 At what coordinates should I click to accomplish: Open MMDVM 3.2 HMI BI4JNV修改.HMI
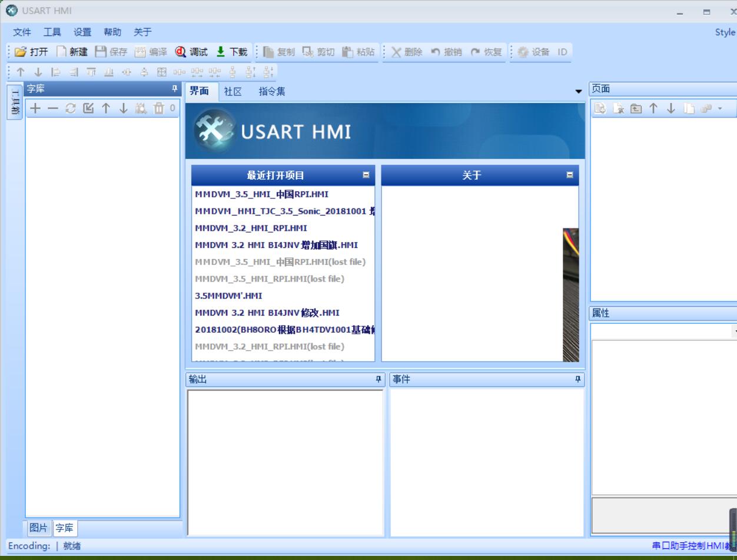tap(267, 313)
